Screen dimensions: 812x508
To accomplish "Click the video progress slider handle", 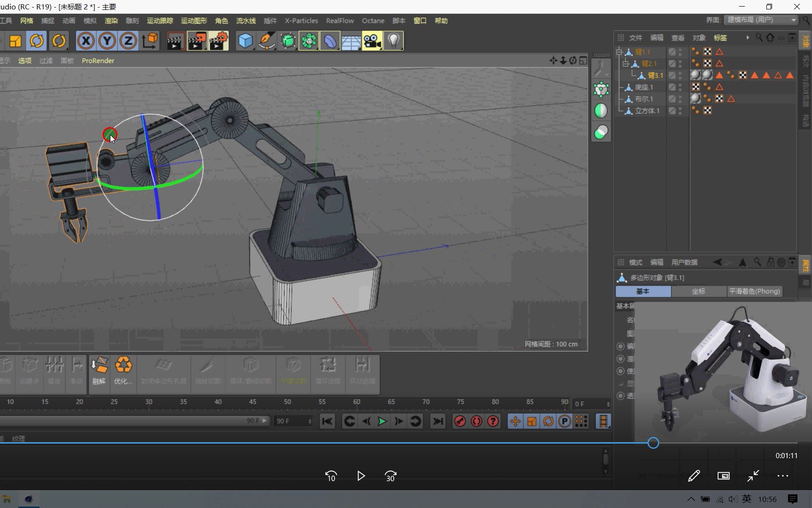I will (653, 443).
